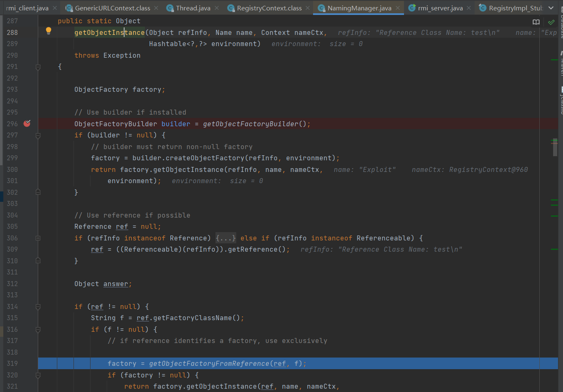Click getFactoryClassName on line 315
This screenshot has width=563, height=392.
[x=193, y=318]
